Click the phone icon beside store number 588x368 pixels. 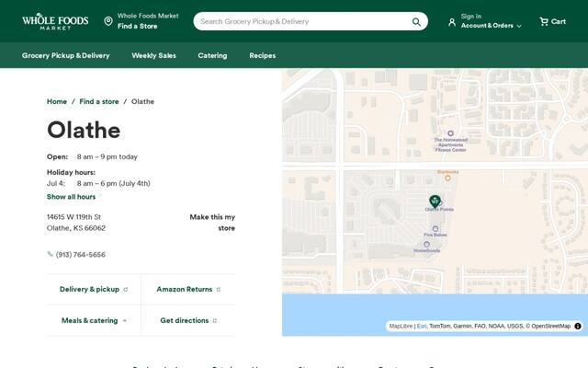click(50, 254)
